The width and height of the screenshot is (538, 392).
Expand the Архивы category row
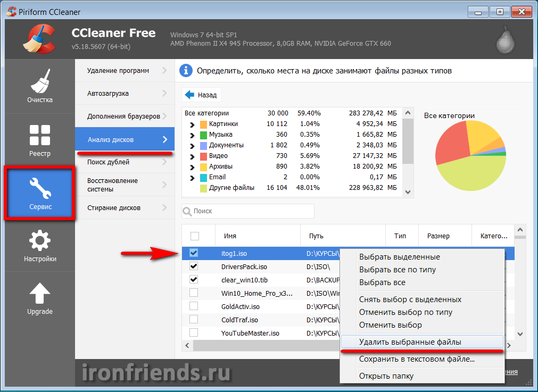pyautogui.click(x=192, y=166)
